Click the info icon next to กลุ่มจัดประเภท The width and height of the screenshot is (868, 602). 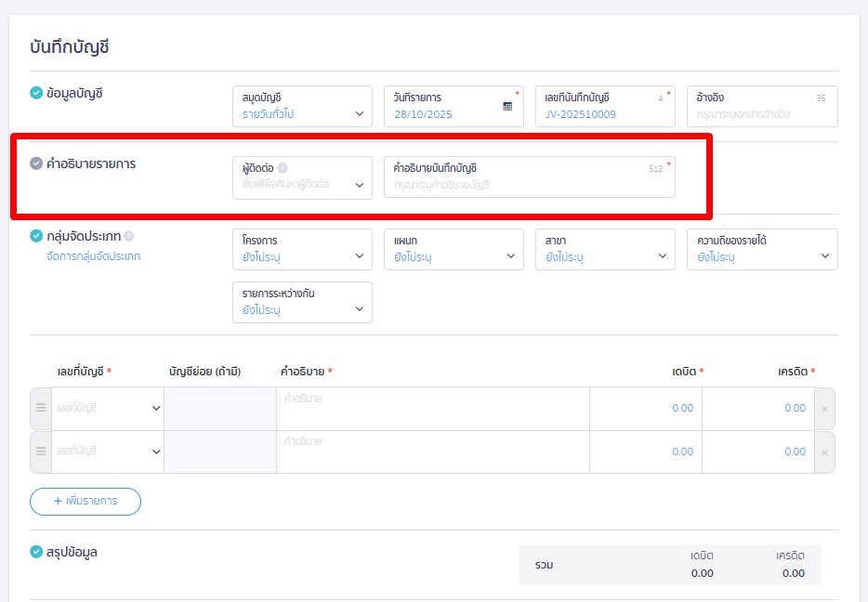[129, 236]
